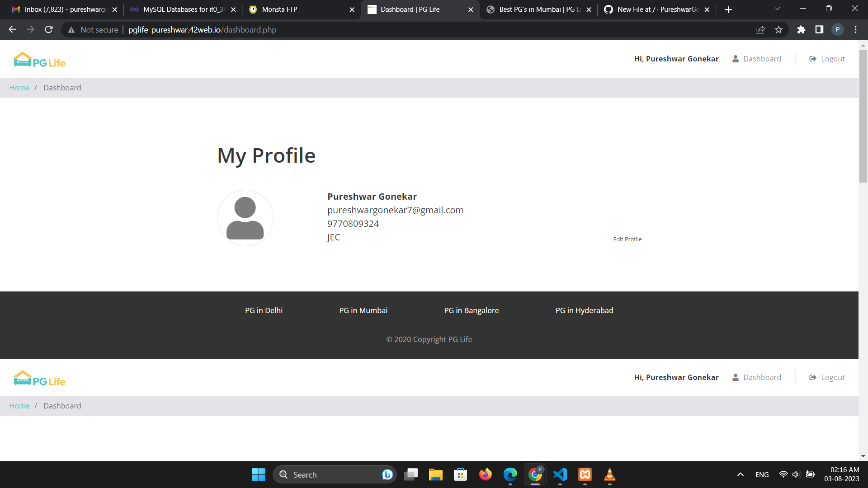Screen dimensions: 868x488
Task: Bookmark the page using the star icon
Action: click(x=779, y=29)
